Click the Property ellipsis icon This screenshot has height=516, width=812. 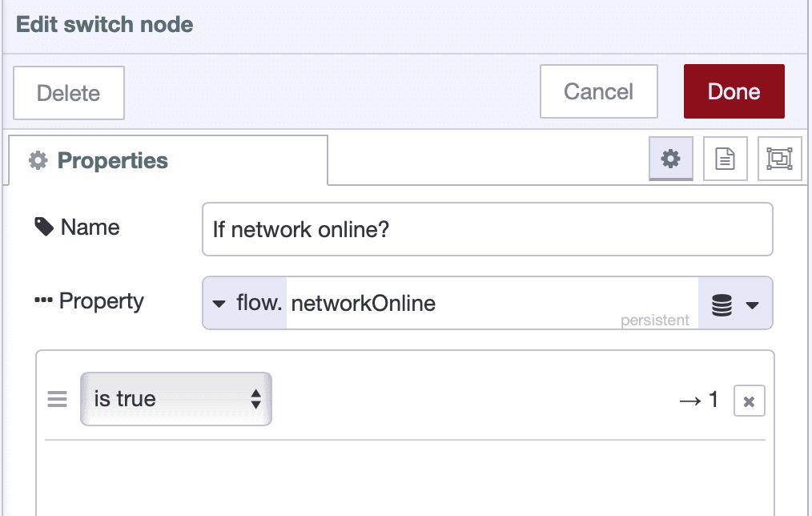45,300
